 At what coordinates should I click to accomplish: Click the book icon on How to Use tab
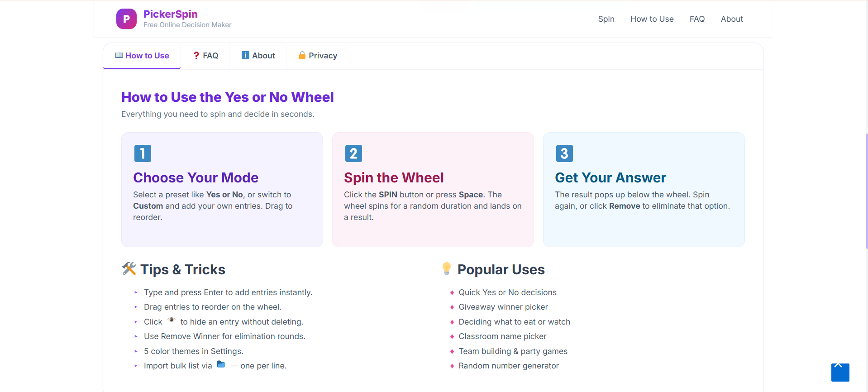tap(119, 55)
